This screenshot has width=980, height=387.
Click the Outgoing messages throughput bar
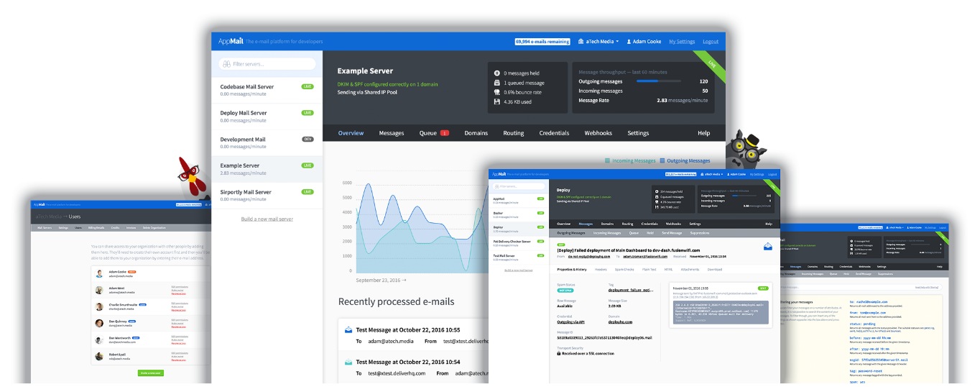pos(660,81)
